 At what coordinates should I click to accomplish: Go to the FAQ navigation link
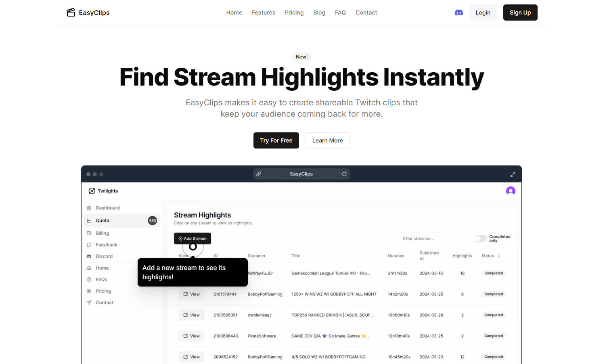pos(340,13)
